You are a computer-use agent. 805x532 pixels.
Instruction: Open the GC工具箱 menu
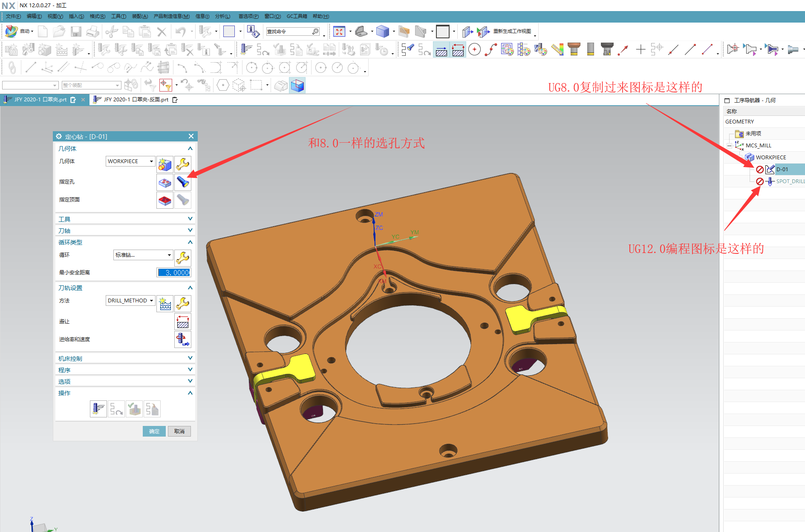pyautogui.click(x=297, y=16)
